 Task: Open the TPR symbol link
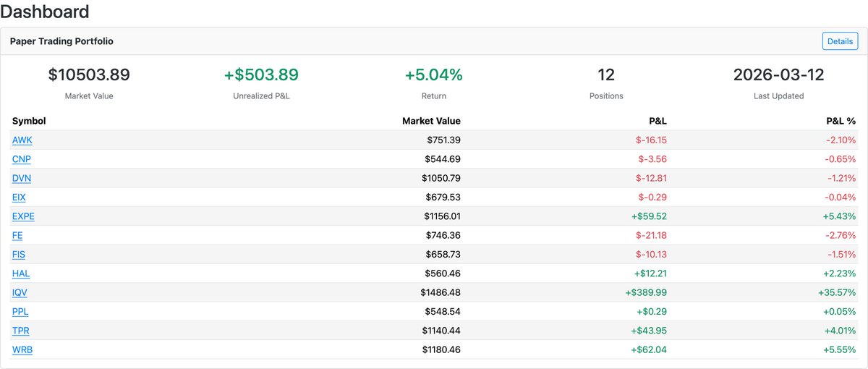click(21, 331)
